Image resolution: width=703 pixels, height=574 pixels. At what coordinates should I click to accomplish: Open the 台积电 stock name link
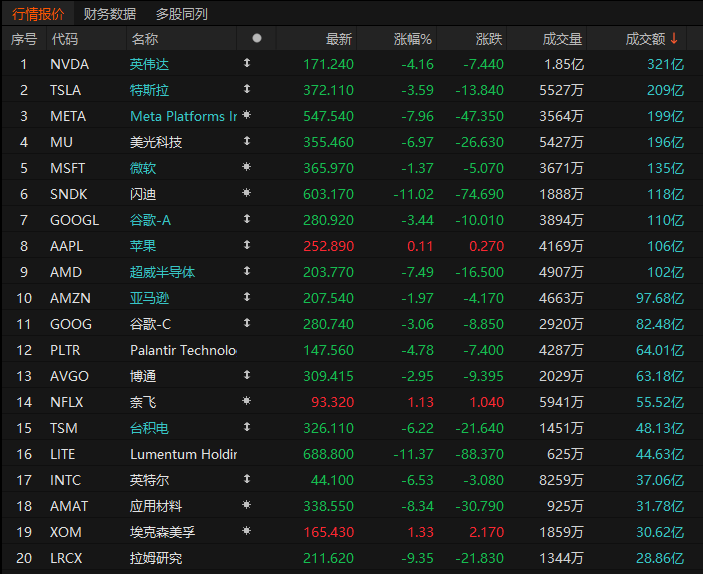tap(149, 428)
